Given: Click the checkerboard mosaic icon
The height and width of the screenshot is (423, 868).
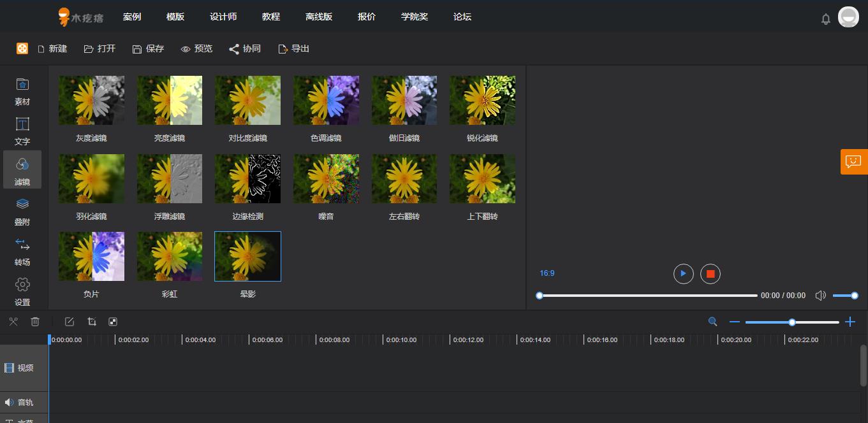Looking at the screenshot, I should click(x=113, y=322).
